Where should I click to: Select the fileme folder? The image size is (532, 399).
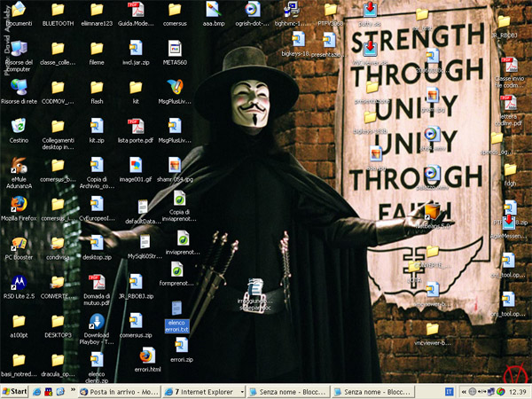pos(97,49)
